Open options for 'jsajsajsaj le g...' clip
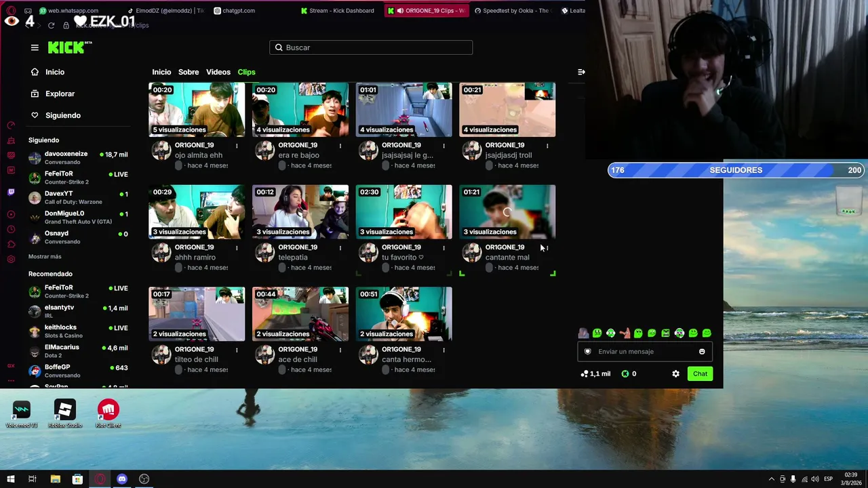This screenshot has width=868, height=488. [x=444, y=146]
